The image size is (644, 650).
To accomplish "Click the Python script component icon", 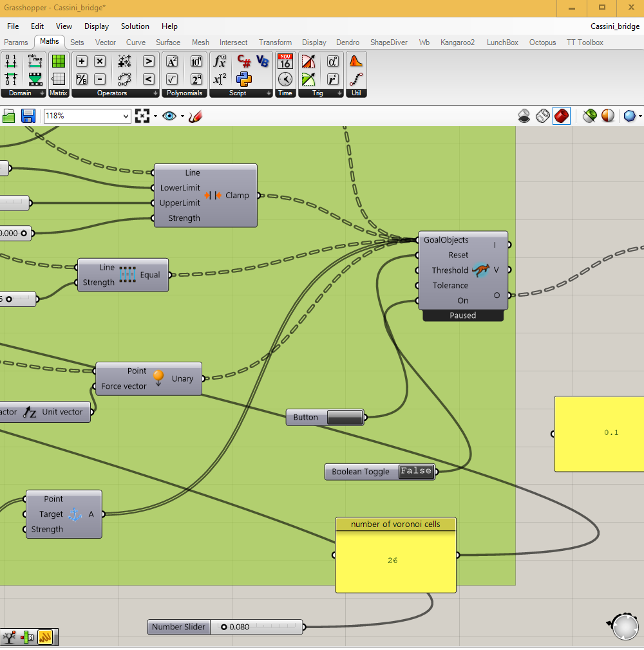I will tap(243, 79).
